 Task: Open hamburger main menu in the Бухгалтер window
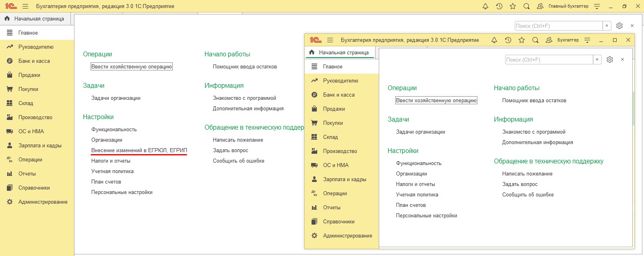(x=330, y=40)
